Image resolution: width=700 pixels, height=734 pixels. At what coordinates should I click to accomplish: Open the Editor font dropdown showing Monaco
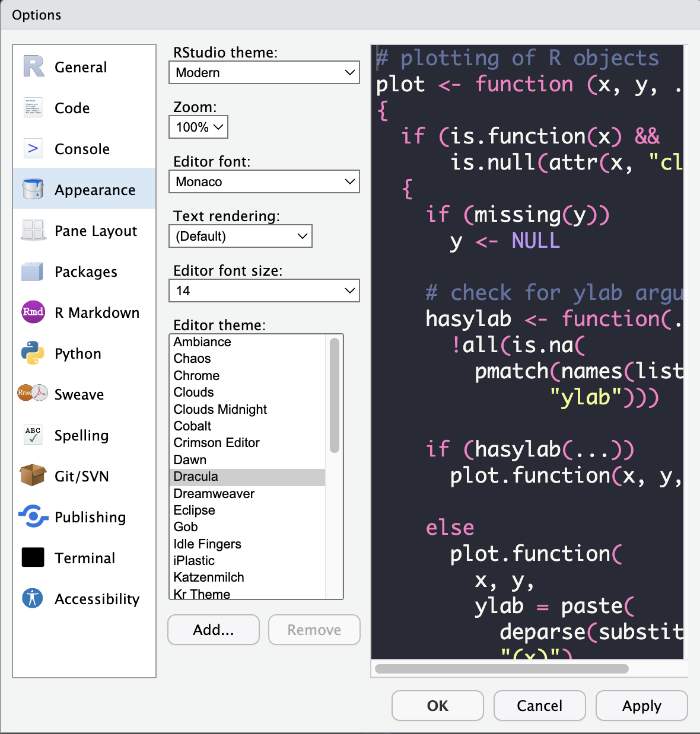click(x=264, y=181)
